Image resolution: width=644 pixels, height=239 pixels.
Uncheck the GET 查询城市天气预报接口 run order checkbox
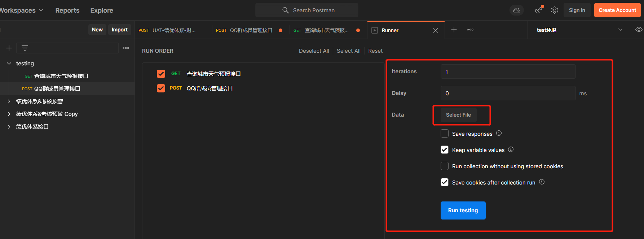161,74
